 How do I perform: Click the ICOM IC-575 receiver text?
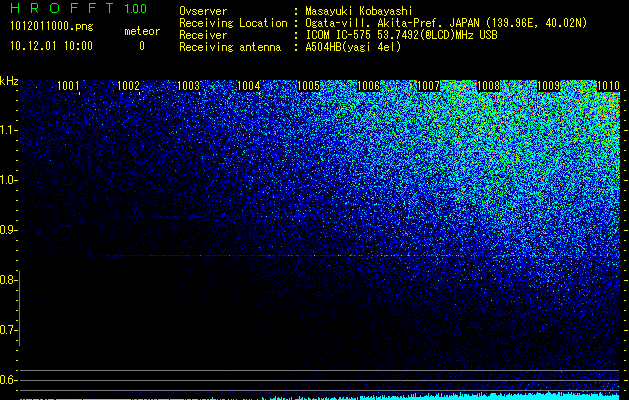pos(401,35)
